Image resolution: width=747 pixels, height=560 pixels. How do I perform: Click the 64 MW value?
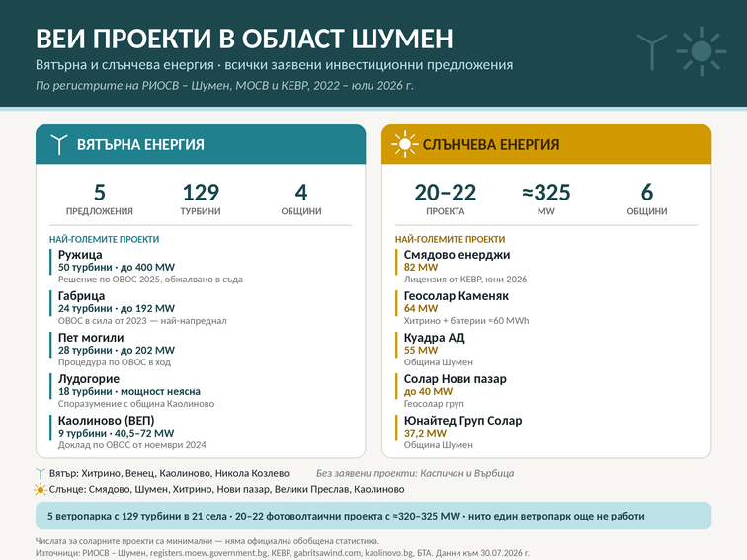tap(421, 308)
